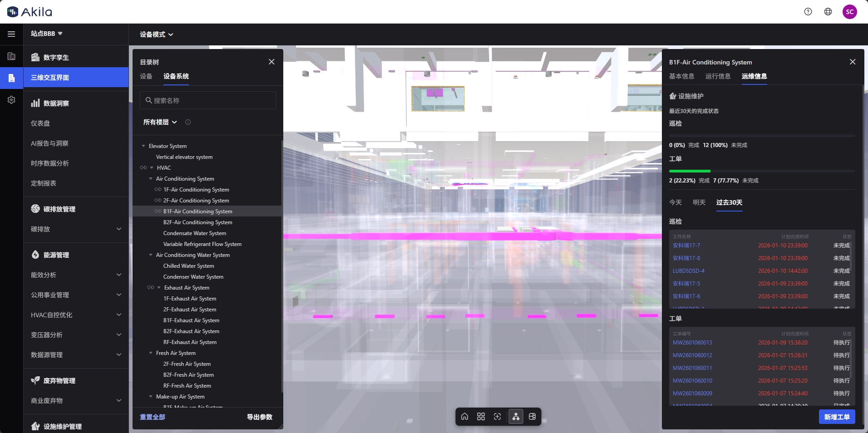Toggle the hamburger menu sidebar icon

[x=11, y=34]
